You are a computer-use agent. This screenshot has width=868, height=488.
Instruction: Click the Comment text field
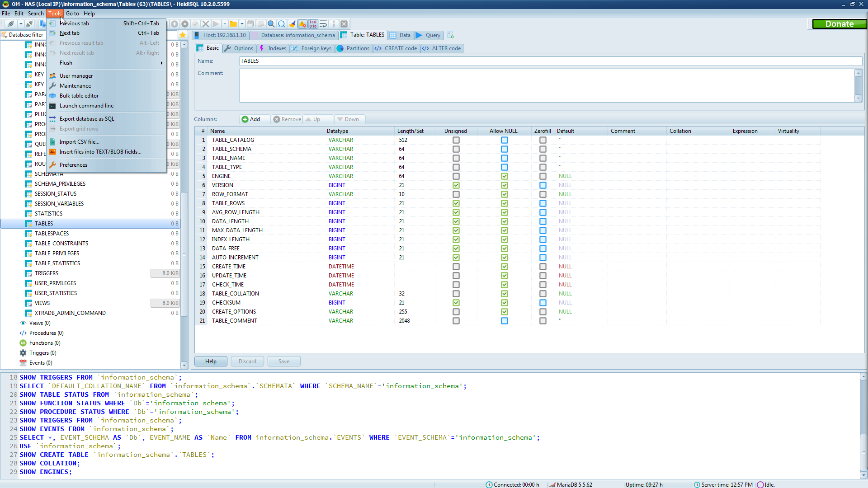point(547,85)
